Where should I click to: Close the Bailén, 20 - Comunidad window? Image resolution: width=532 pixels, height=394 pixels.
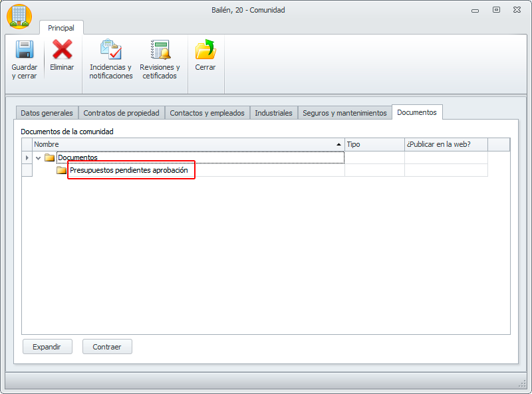[517, 10]
